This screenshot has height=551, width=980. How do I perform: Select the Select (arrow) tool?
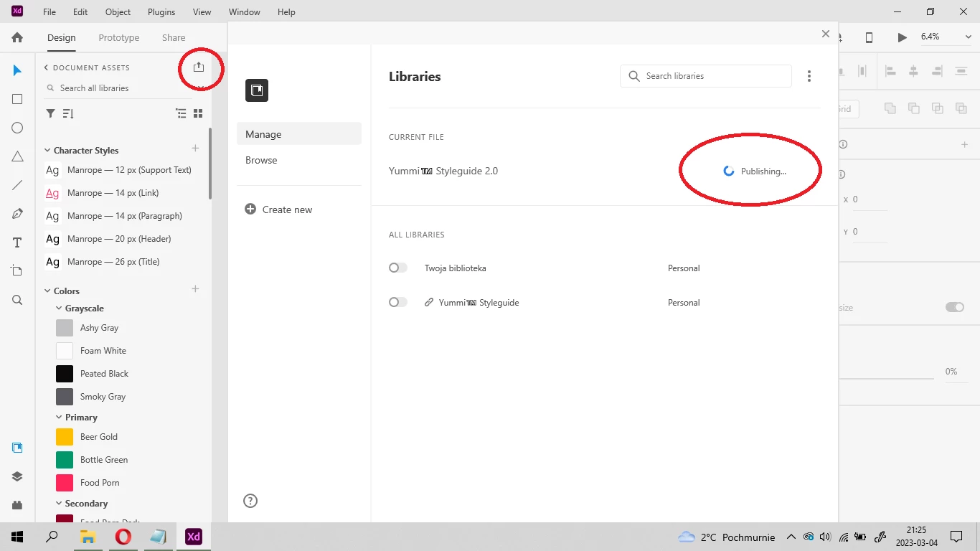pyautogui.click(x=17, y=70)
